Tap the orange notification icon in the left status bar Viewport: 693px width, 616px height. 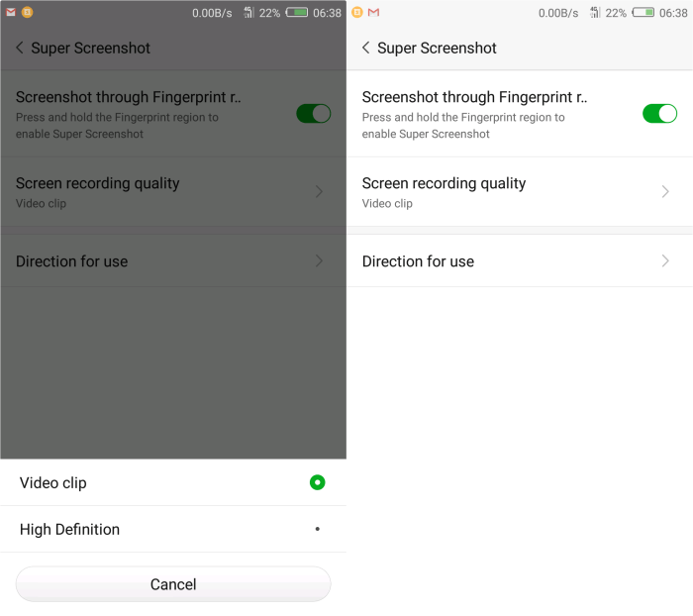click(x=27, y=13)
